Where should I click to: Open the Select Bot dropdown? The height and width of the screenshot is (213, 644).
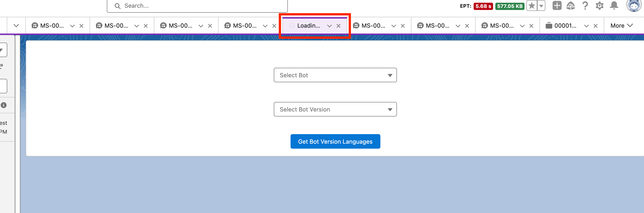tap(335, 75)
